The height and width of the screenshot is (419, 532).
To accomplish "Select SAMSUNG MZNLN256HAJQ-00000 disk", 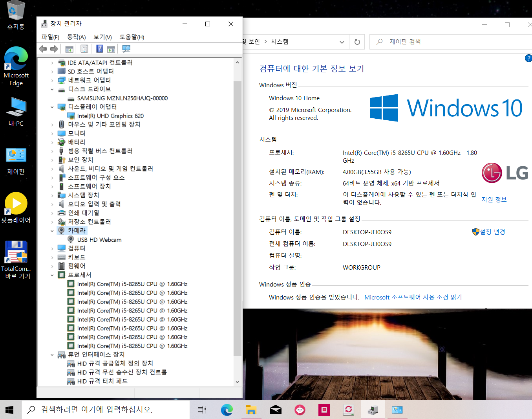I will tap(122, 98).
